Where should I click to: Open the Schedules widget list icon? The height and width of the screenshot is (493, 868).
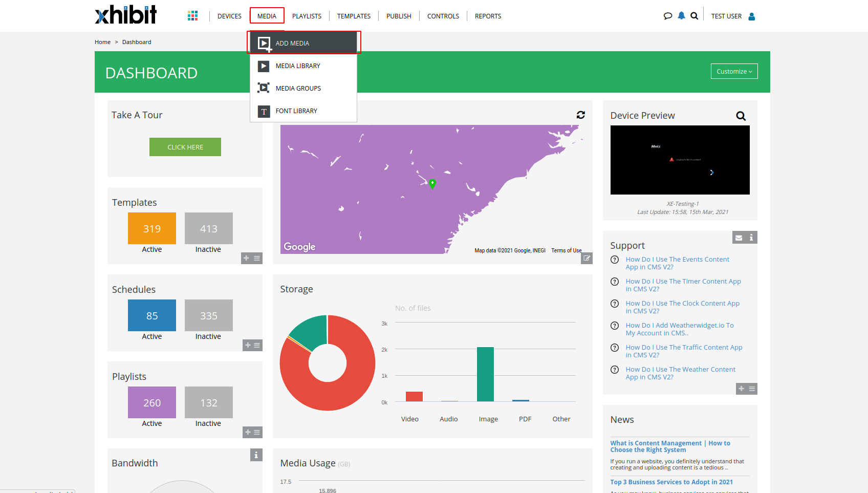click(257, 346)
